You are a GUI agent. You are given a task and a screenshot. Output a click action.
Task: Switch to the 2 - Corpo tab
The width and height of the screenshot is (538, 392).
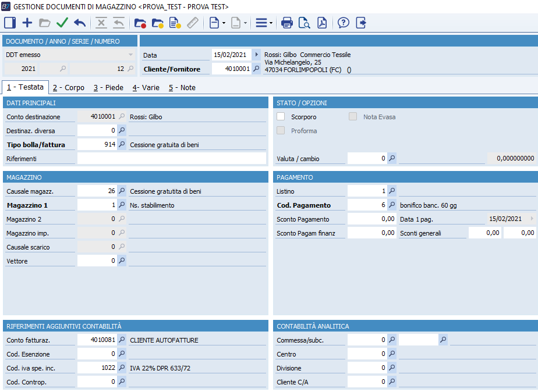point(68,87)
